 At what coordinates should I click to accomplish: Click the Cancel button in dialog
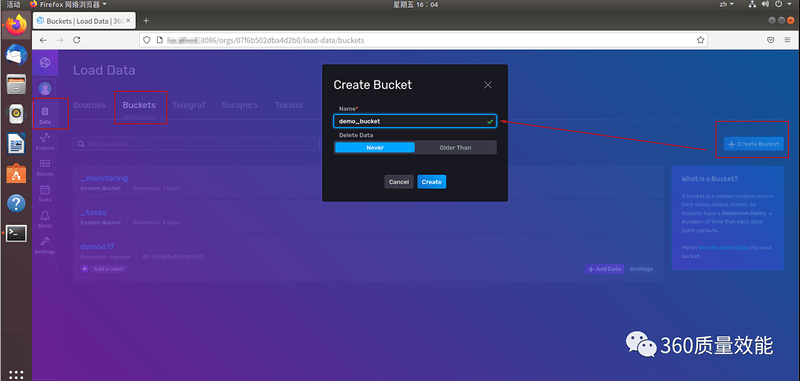(x=398, y=182)
